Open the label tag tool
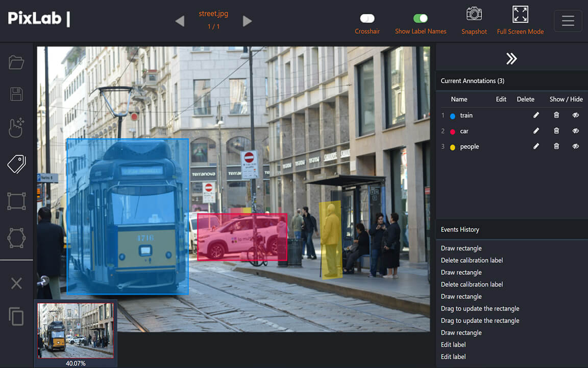 [x=16, y=164]
